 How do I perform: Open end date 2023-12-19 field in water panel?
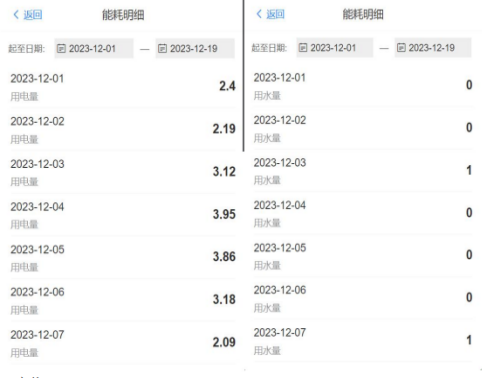coord(433,48)
